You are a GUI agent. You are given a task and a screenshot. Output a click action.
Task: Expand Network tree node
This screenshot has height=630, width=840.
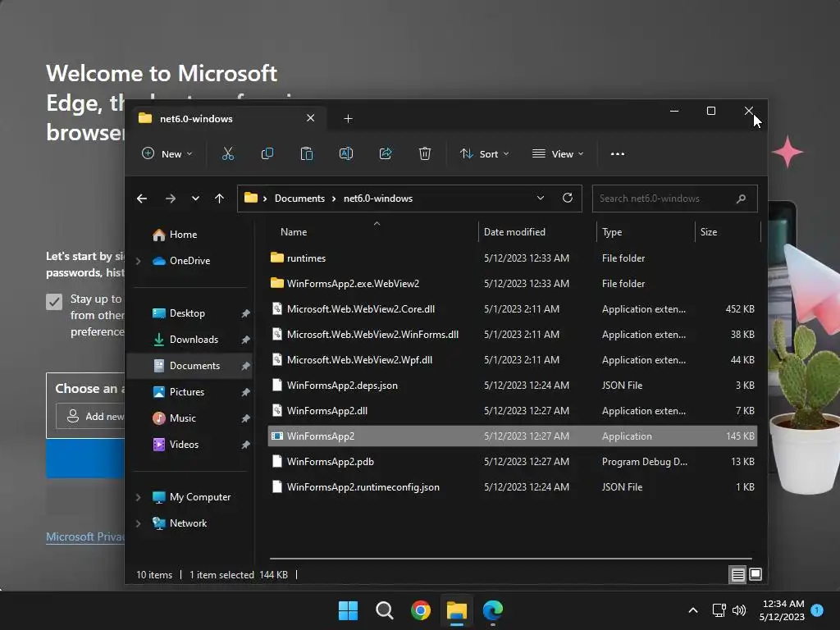pos(138,523)
